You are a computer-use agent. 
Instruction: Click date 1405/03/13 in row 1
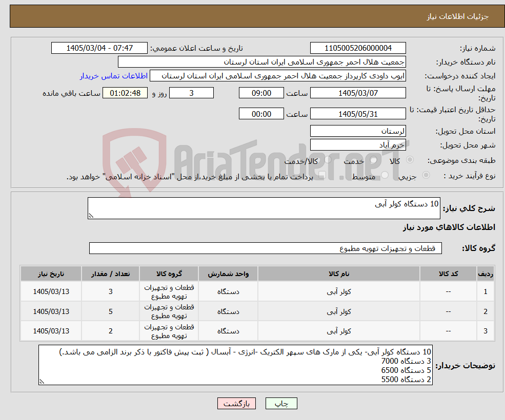51,291
